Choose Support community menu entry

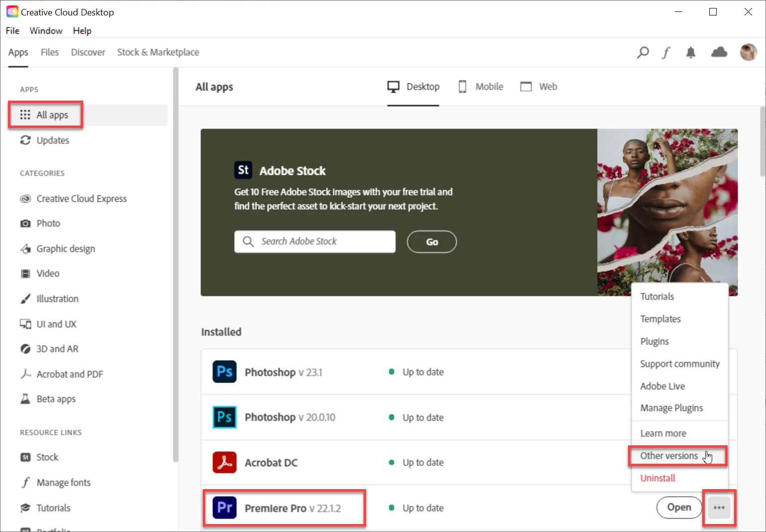[x=680, y=364]
